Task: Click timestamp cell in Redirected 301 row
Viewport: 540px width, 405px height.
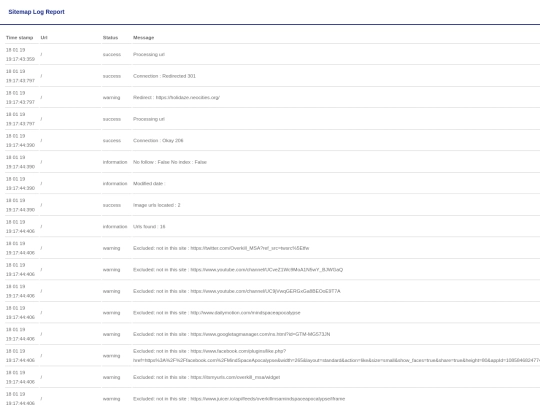Action: tap(20, 76)
